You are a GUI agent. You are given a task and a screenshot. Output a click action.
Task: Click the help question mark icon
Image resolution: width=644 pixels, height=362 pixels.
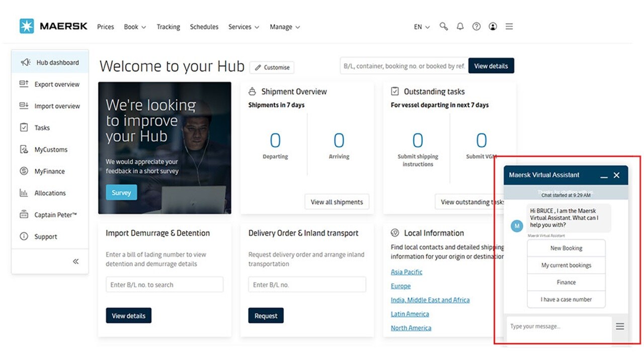coord(476,27)
